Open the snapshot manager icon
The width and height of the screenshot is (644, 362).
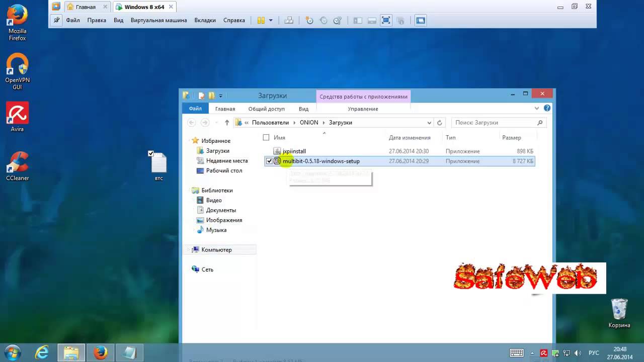point(338,20)
